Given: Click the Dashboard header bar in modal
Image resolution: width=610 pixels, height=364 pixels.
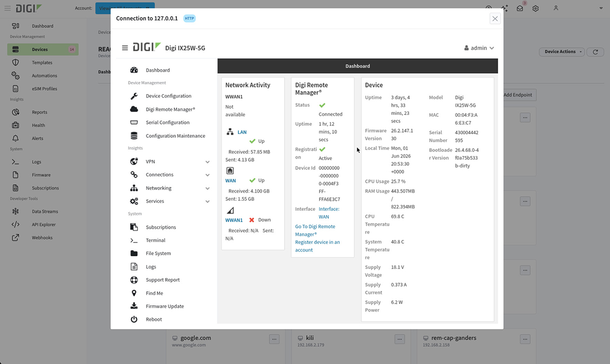Looking at the screenshot, I should 358,66.
